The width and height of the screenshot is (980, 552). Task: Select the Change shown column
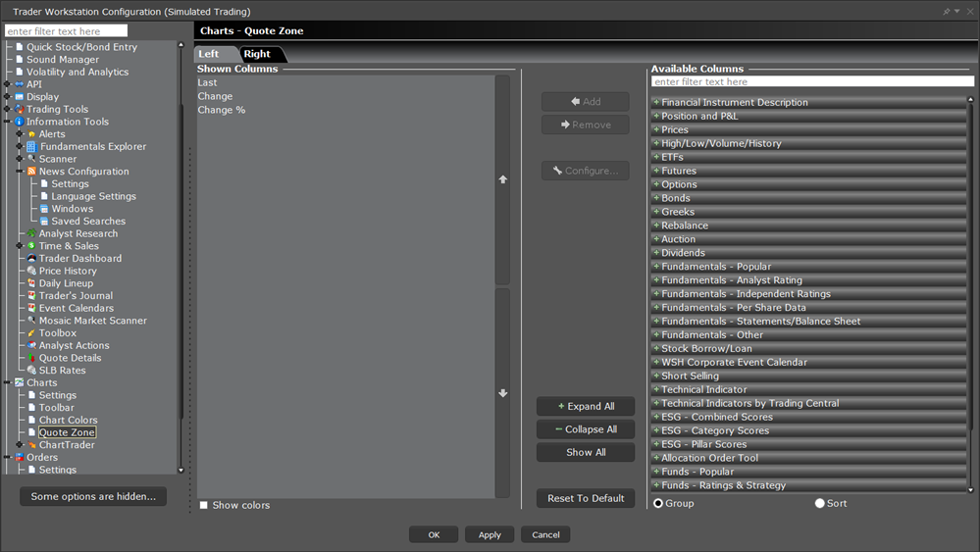pyautogui.click(x=345, y=96)
